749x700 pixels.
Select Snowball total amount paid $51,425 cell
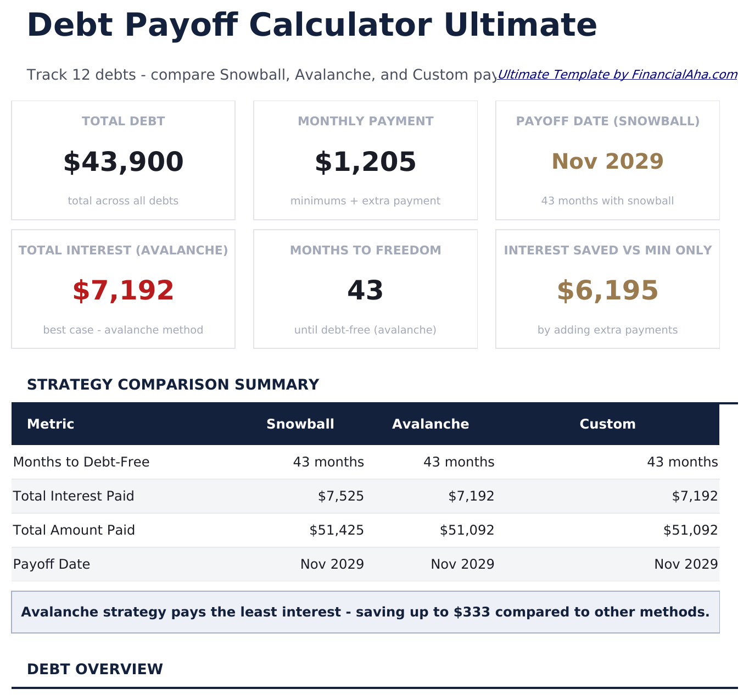pos(336,530)
